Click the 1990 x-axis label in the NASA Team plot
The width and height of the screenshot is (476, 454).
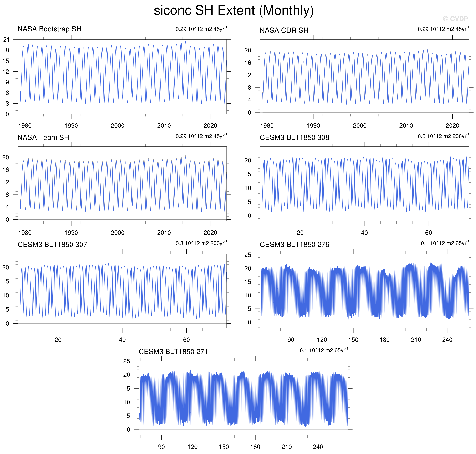tap(71, 233)
